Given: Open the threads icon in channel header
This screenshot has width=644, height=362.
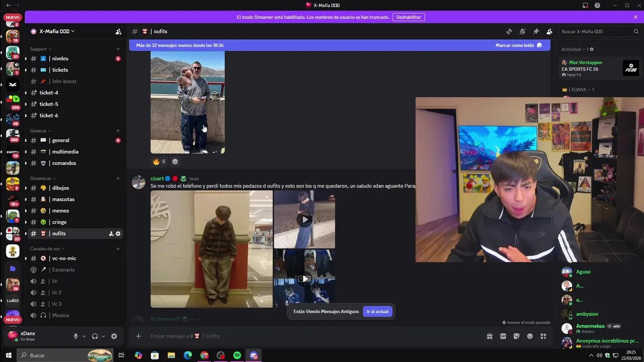Looking at the screenshot, I should tap(509, 31).
